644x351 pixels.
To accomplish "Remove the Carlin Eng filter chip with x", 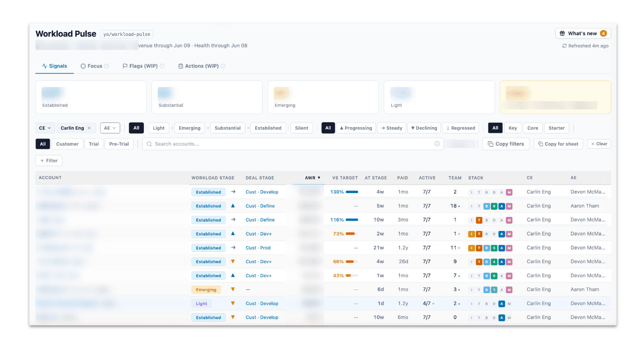I will tap(89, 128).
